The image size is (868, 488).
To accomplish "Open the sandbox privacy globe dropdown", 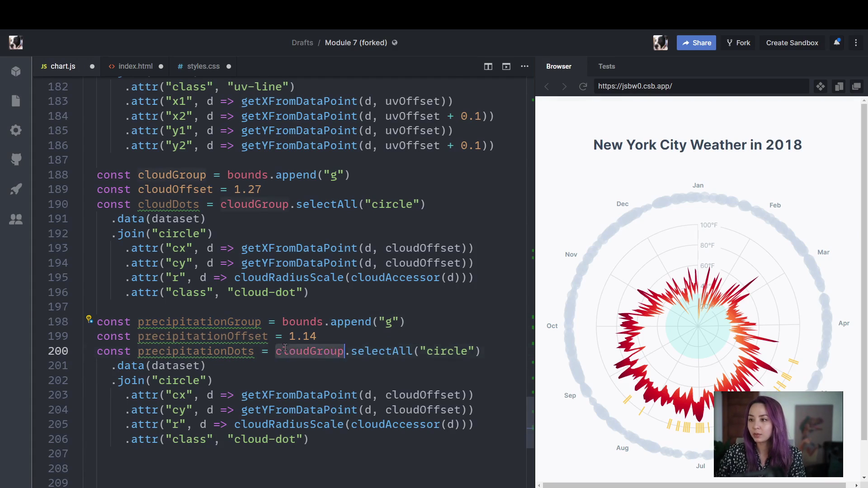I will point(394,42).
